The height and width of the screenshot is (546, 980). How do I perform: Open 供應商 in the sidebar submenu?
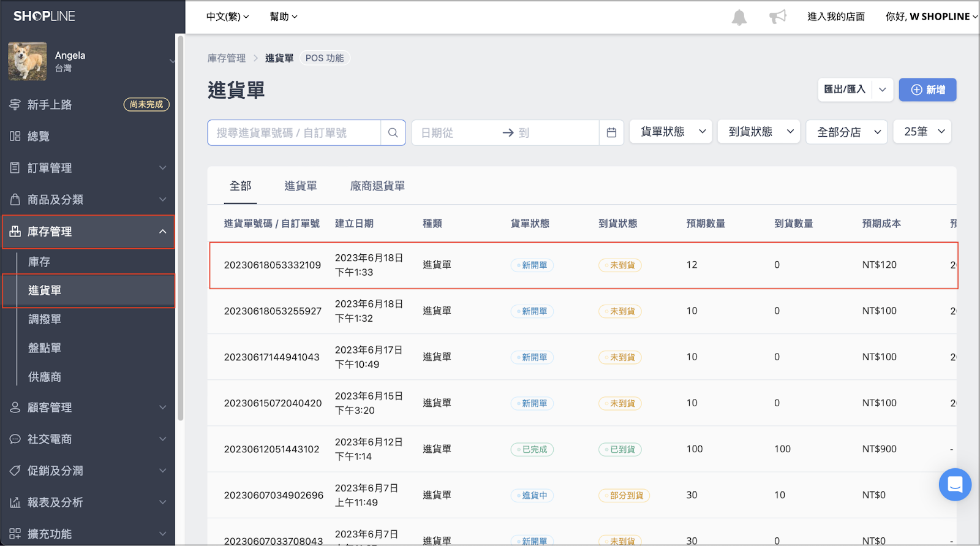[x=45, y=377]
